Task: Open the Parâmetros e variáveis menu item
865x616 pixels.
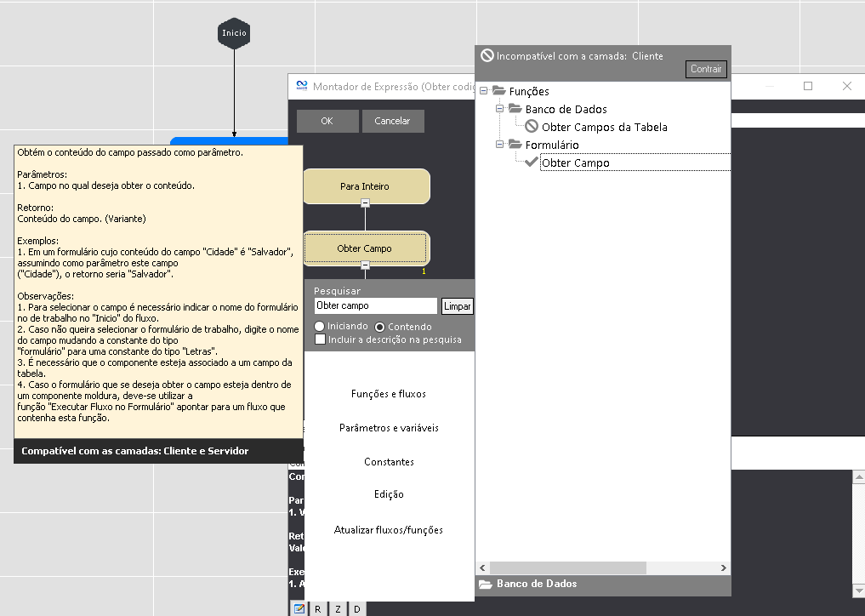Action: pyautogui.click(x=389, y=428)
